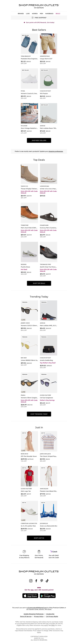This screenshot has width=78, height=644.
Task: View the Coach Outlet Mini Payton bag image
Action: click(x=49, y=79)
